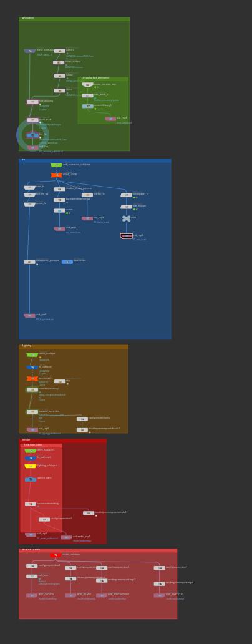
Task: Select the ROP_ISLAND node
Action: click(x=70, y=595)
